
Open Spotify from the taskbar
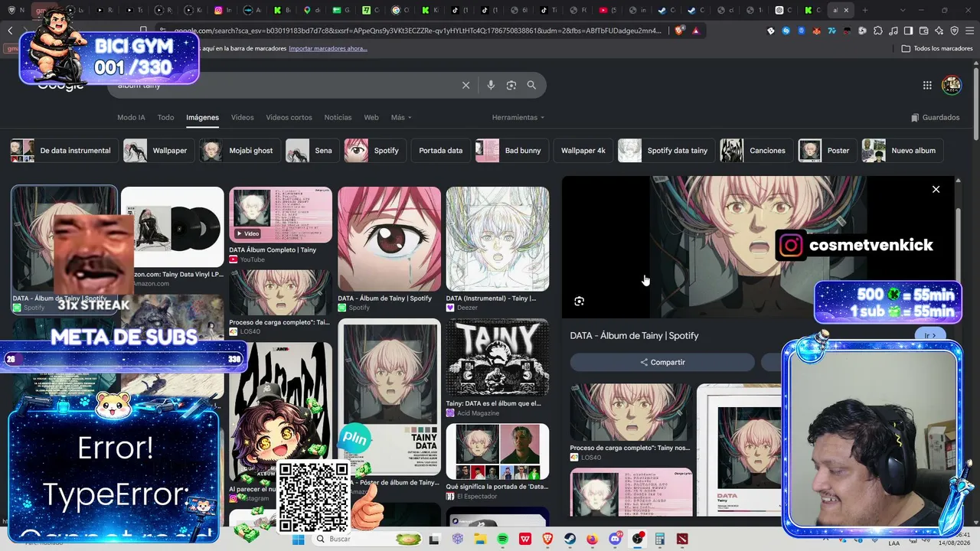(503, 539)
